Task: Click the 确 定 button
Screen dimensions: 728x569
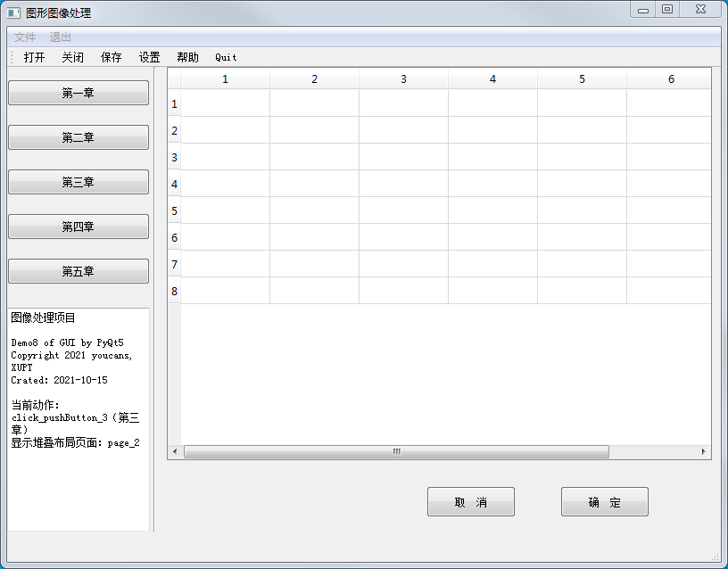Action: (605, 502)
